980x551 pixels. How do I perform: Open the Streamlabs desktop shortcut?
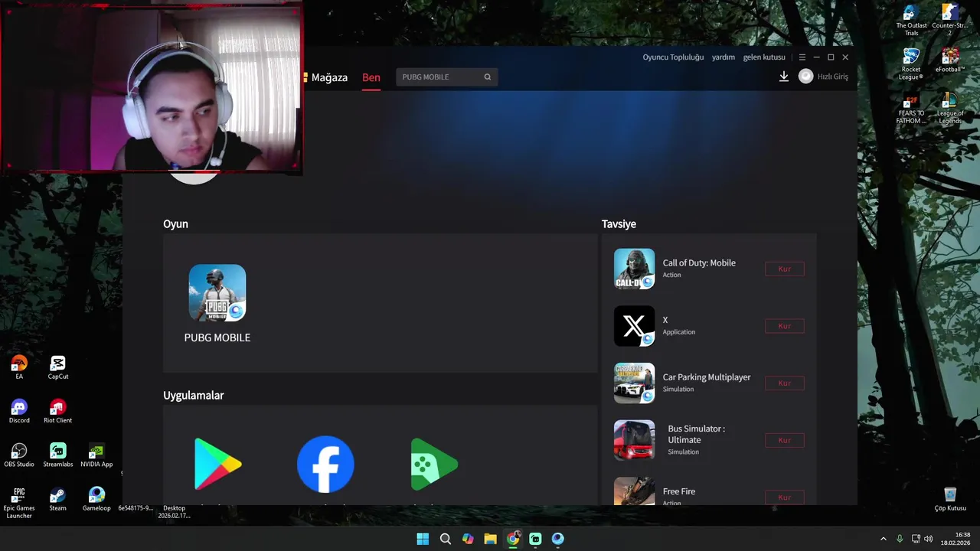point(58,455)
